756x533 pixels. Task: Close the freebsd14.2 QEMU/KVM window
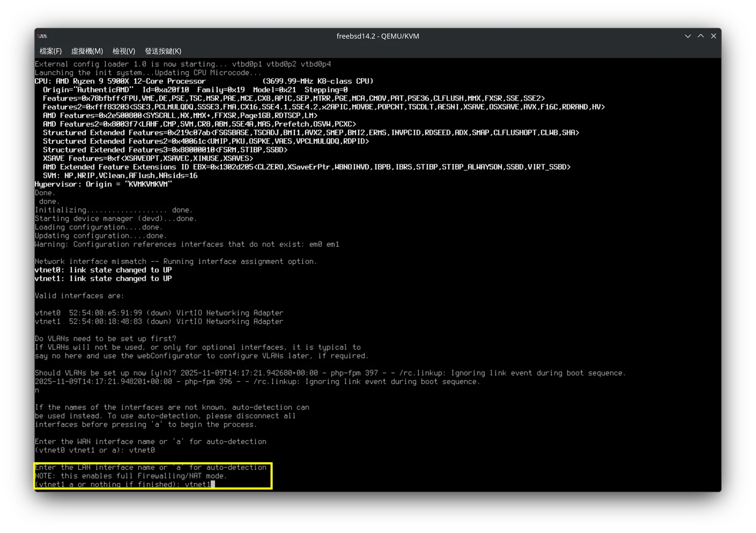coord(714,36)
